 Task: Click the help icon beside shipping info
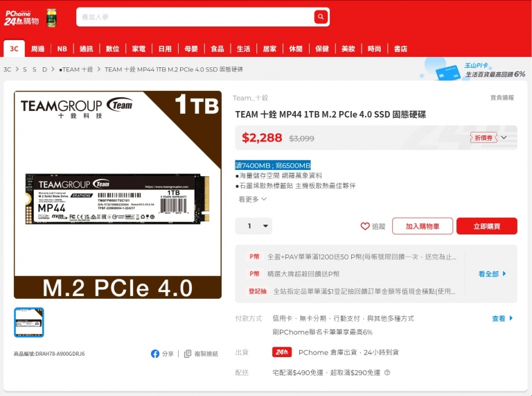point(387,372)
